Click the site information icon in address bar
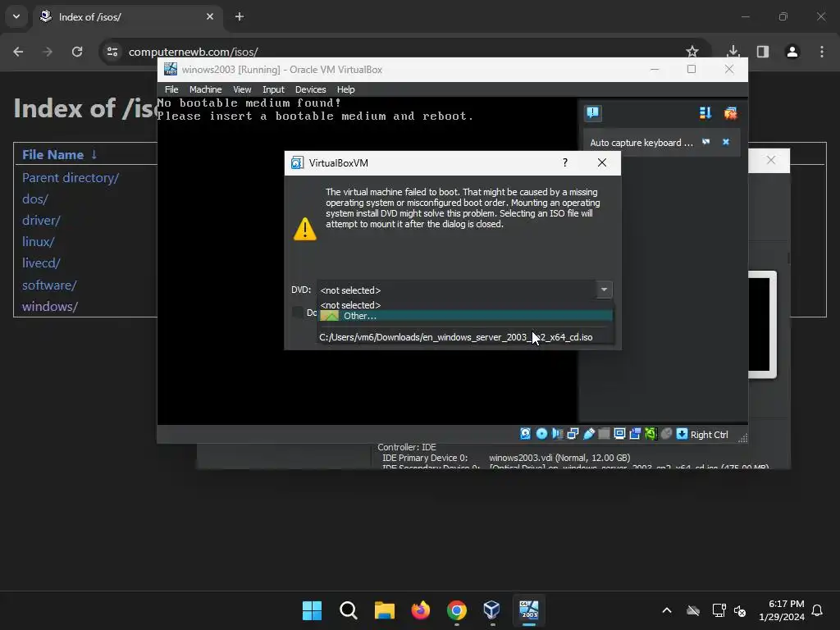The height and width of the screenshot is (630, 840). point(112,52)
